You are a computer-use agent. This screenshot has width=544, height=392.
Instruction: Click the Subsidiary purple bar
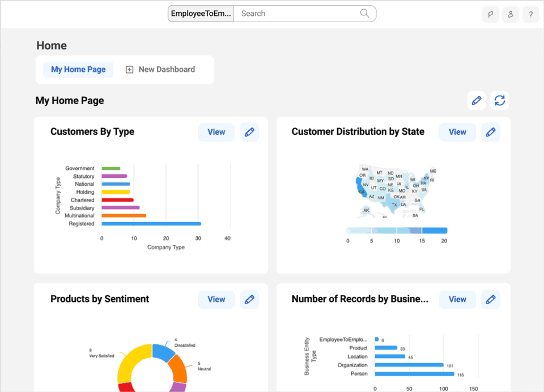click(x=121, y=208)
